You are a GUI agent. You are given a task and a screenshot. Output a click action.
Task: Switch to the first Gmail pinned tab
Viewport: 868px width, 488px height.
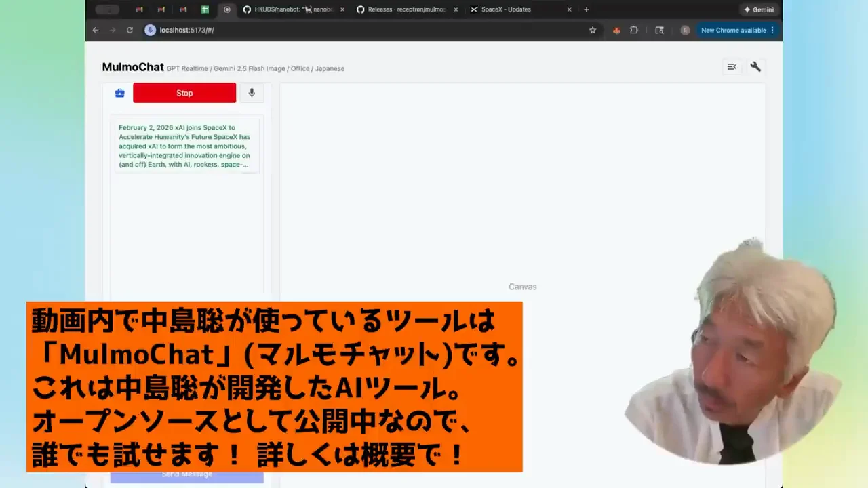(139, 9)
